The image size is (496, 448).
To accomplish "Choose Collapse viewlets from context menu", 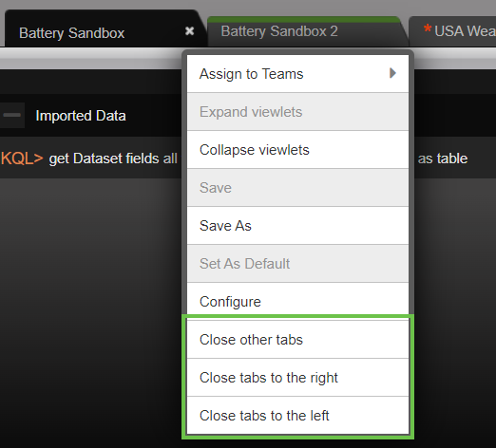I will point(297,150).
